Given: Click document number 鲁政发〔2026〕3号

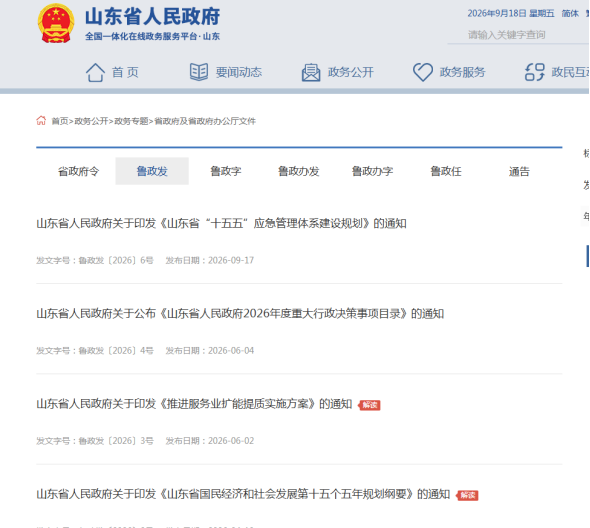Looking at the screenshot, I should click(116, 441).
